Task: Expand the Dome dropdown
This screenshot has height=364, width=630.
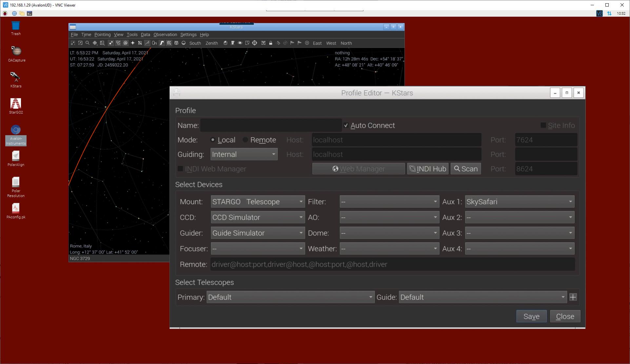Action: [x=389, y=233]
